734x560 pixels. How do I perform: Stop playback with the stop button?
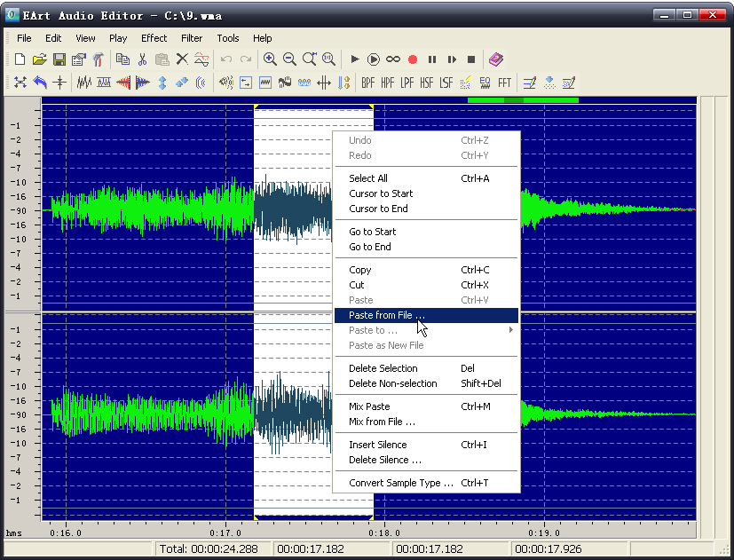click(x=471, y=59)
